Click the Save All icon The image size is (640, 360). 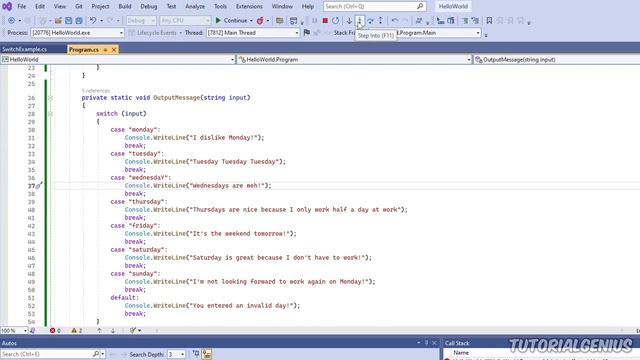point(79,20)
